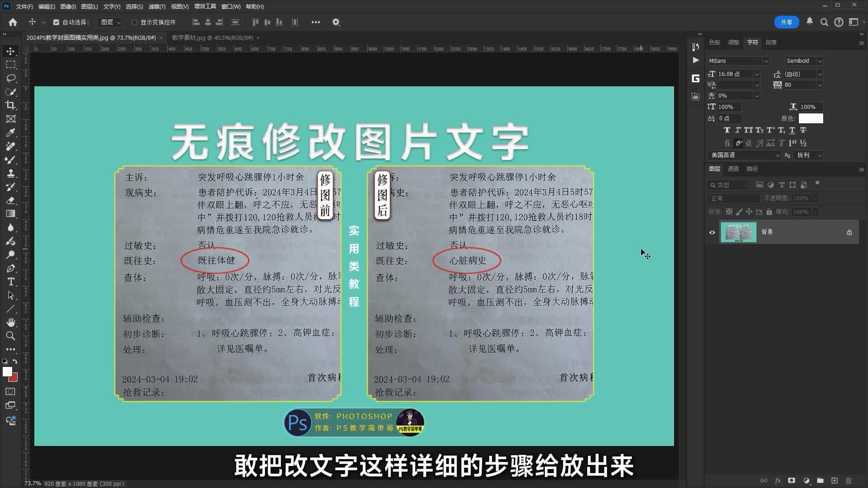Open the options bar gear settings
Screen dimensions: 868x488
click(x=336, y=22)
